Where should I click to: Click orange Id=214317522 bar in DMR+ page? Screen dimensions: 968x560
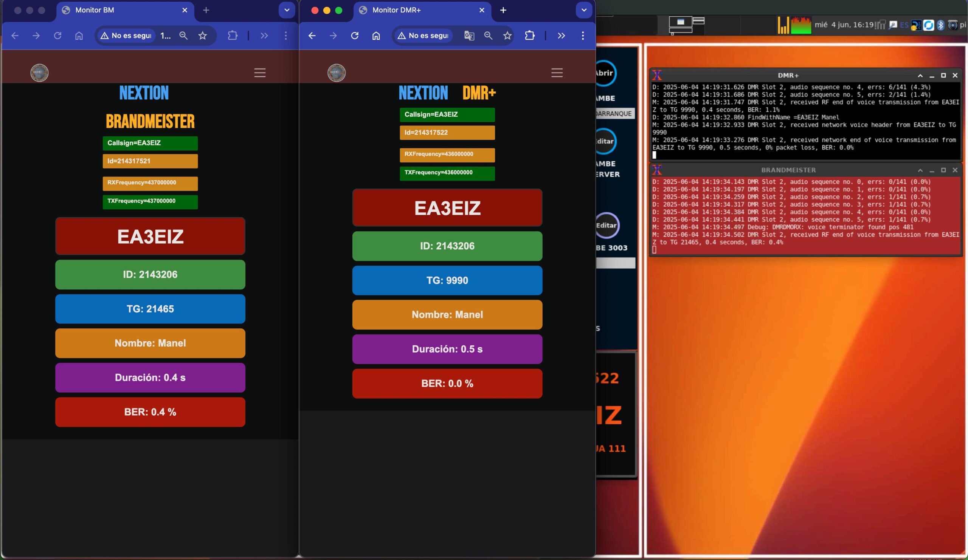click(447, 133)
